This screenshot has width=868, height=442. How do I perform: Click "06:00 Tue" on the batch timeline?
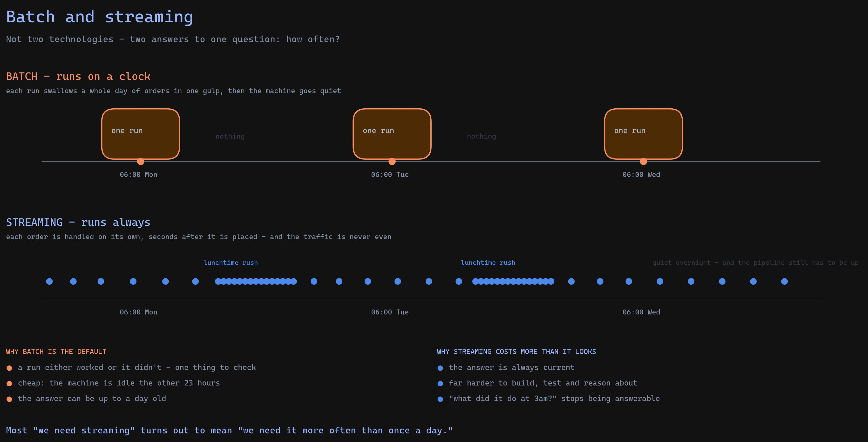point(390,175)
